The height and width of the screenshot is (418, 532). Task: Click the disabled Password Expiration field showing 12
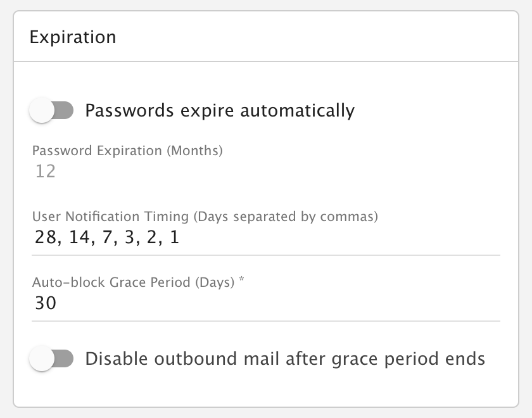tap(46, 172)
